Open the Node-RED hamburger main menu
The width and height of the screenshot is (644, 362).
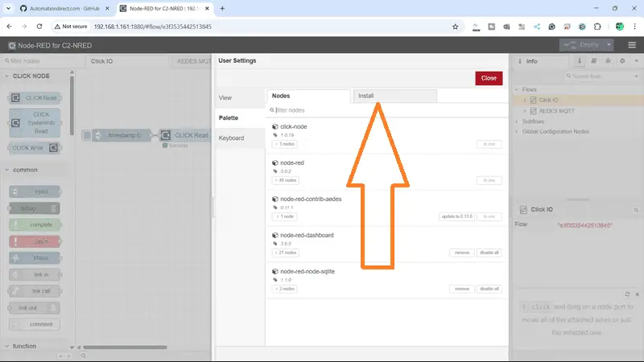click(632, 45)
